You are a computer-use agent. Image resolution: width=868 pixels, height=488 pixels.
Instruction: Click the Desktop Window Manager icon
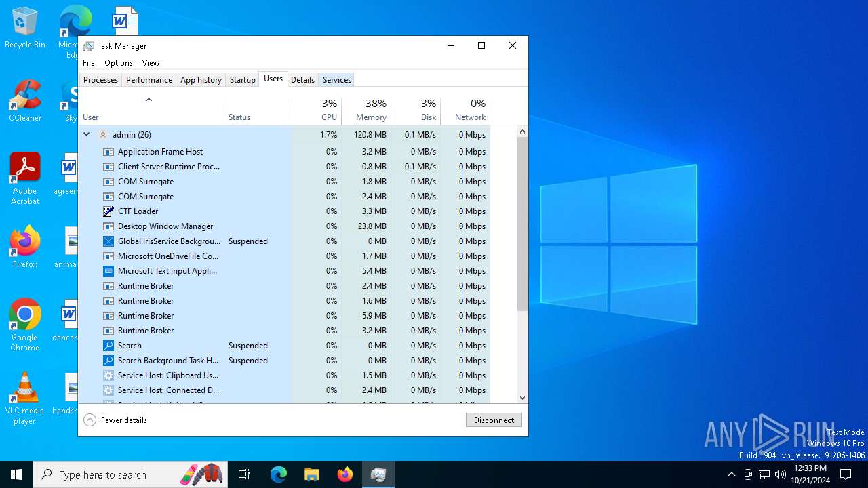pos(108,226)
